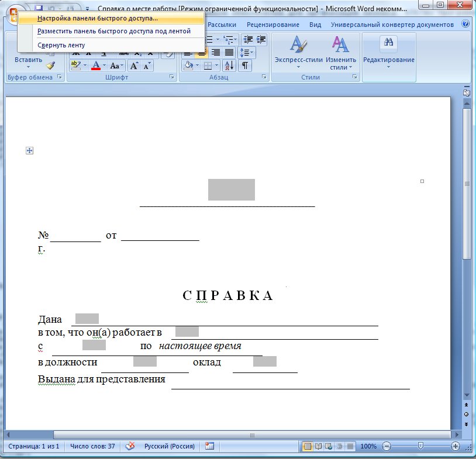Expand Шрифт dialog launcher
476x459 pixels.
(x=172, y=77)
